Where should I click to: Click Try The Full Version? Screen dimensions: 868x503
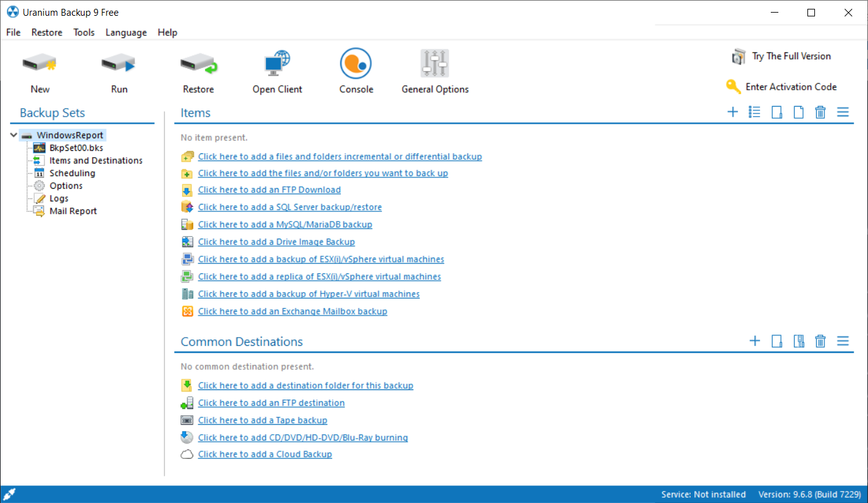[x=791, y=56]
